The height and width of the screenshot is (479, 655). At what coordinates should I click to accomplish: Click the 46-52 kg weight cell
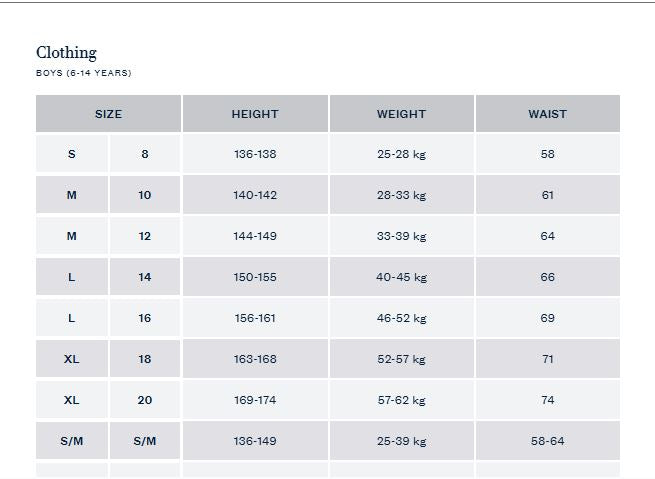[401, 318]
